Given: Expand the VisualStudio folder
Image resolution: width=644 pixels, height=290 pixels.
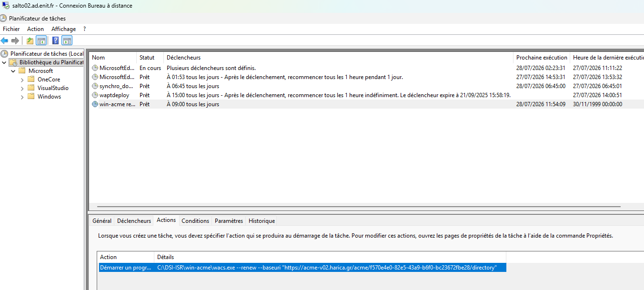Looking at the screenshot, I should pyautogui.click(x=22, y=88).
